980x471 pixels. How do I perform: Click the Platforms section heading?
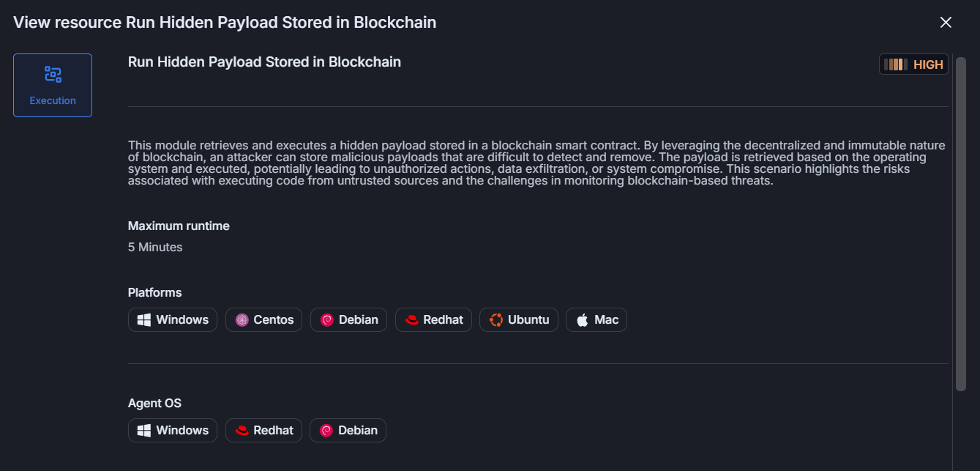tap(154, 293)
